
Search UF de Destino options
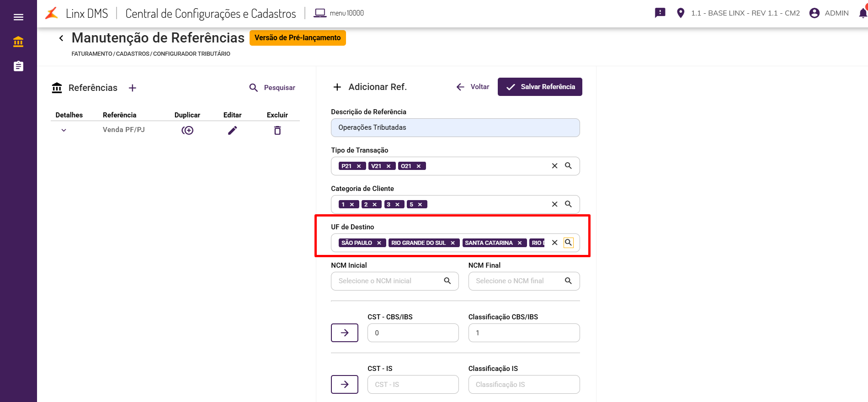click(x=568, y=243)
